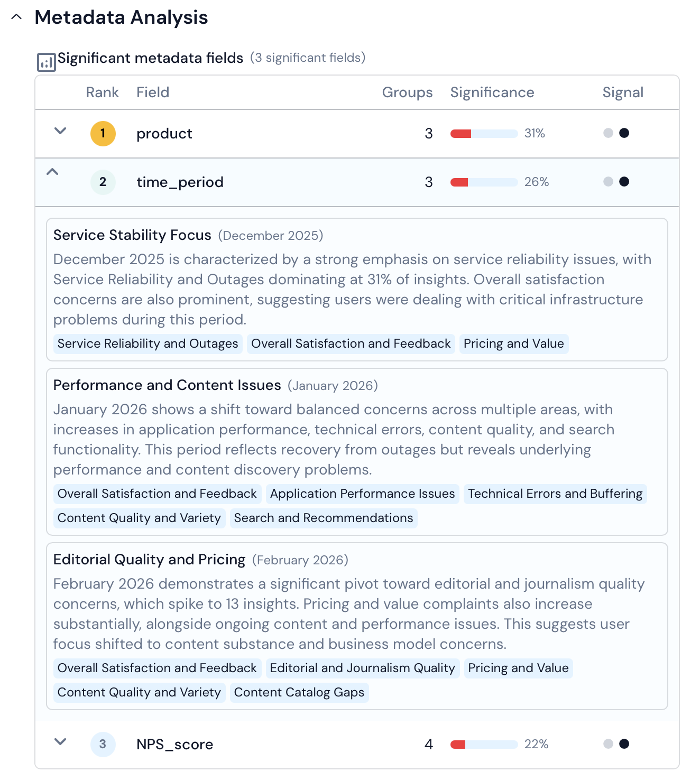Screen dimensions: 700x781
Task: Select the Service Reliability and Outages tag
Action: pos(148,344)
